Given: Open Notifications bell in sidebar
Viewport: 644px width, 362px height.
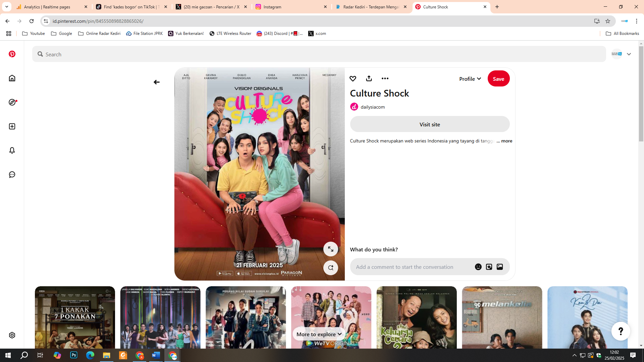Looking at the screenshot, I should [12, 150].
